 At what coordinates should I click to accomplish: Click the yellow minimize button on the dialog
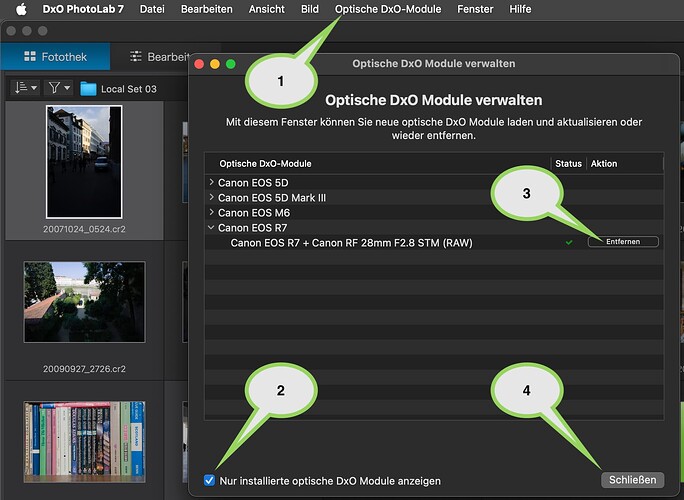(x=215, y=64)
